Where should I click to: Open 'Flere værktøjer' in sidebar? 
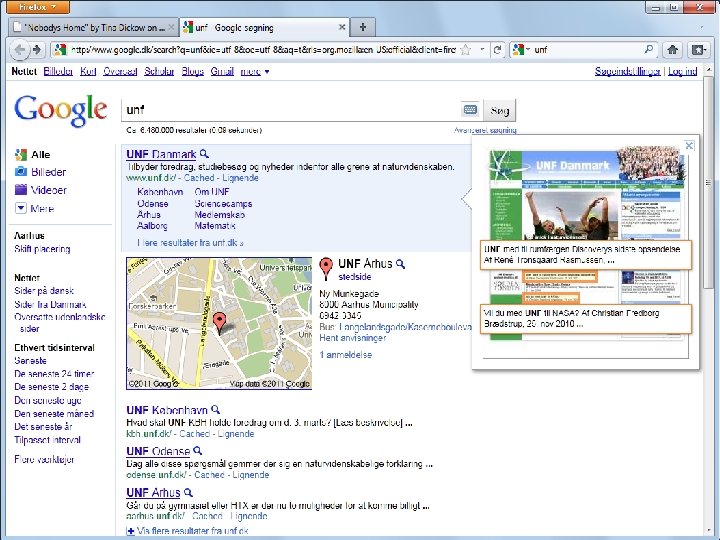click(44, 460)
